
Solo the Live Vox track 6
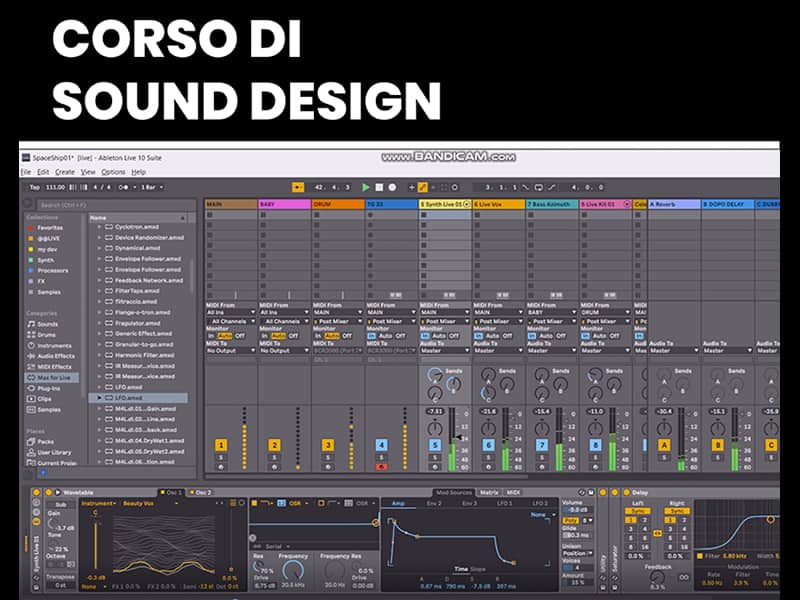point(488,458)
